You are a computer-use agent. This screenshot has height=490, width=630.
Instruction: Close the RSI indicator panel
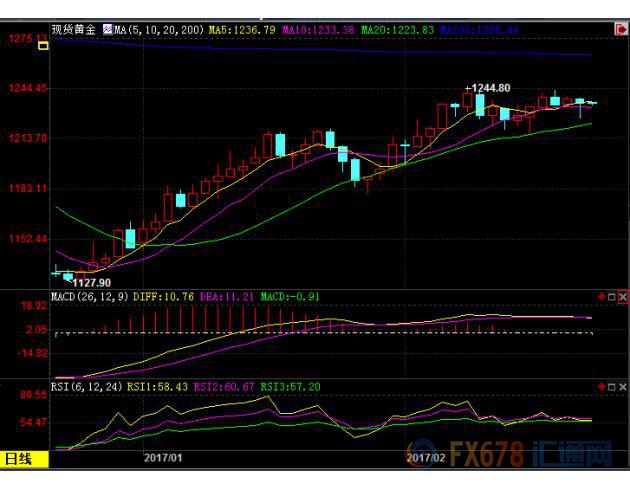[x=622, y=387]
